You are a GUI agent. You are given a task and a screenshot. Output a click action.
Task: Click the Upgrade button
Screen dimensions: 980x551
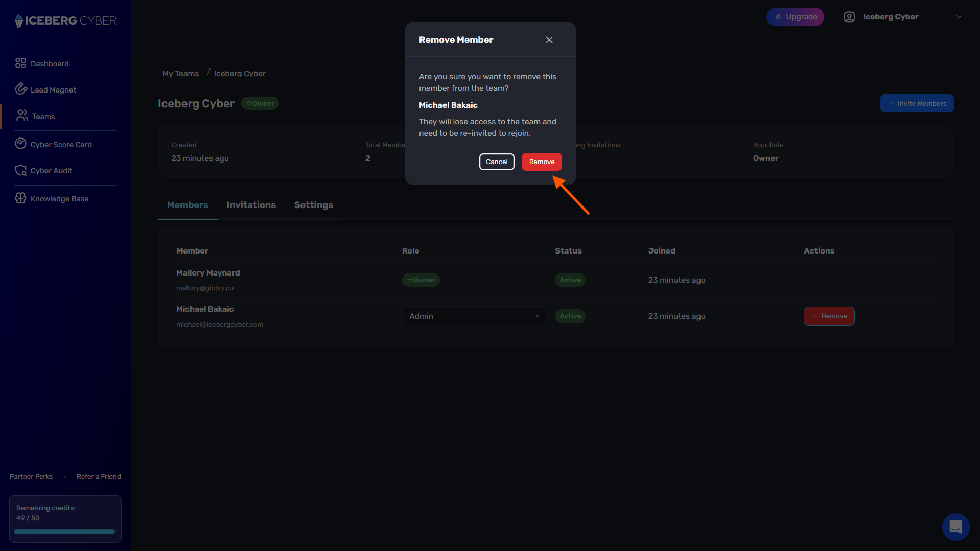pyautogui.click(x=795, y=17)
